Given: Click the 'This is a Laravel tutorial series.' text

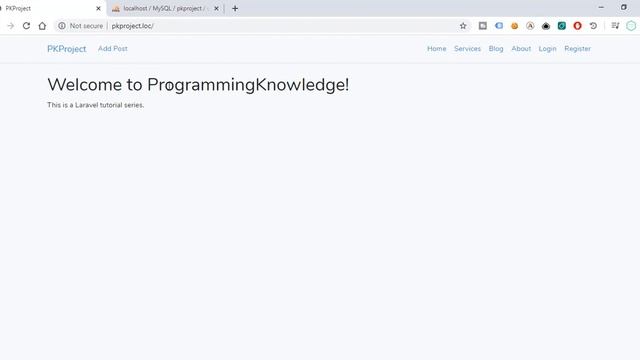Looking at the screenshot, I should pos(96,105).
